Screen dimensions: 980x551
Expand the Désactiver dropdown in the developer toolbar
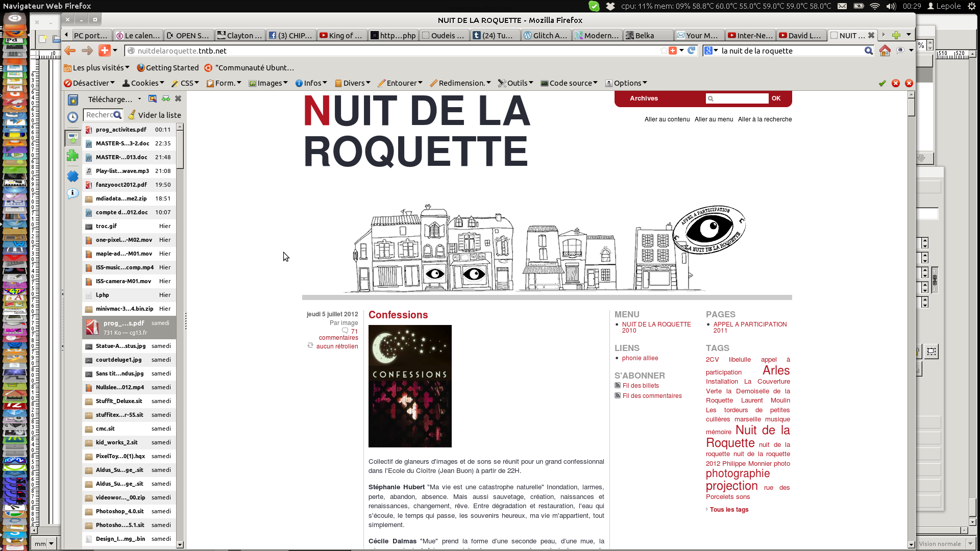[89, 83]
